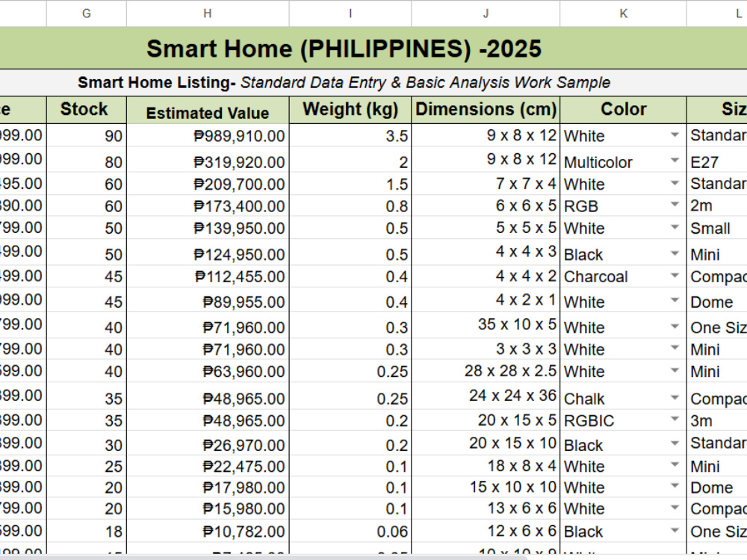The image size is (747, 560).
Task: Select column H header
Action: (x=207, y=13)
